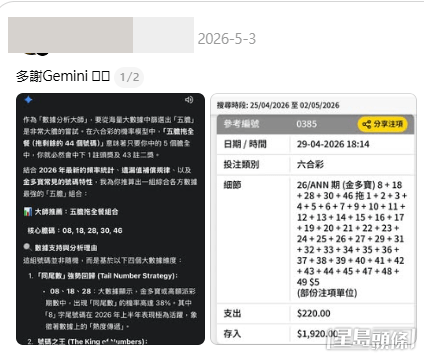
Task: Click the 存入 amount $1,920.00
Action: [318, 334]
